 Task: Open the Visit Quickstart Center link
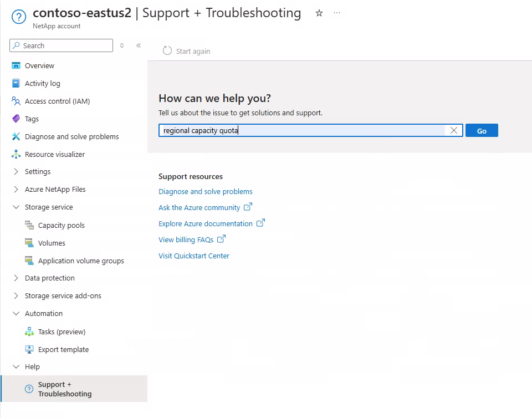[x=193, y=256]
